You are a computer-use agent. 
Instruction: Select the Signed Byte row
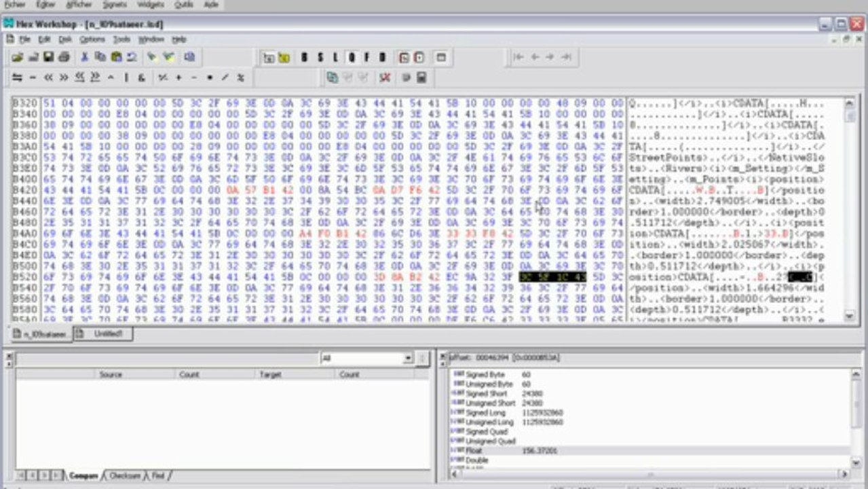[x=651, y=375]
